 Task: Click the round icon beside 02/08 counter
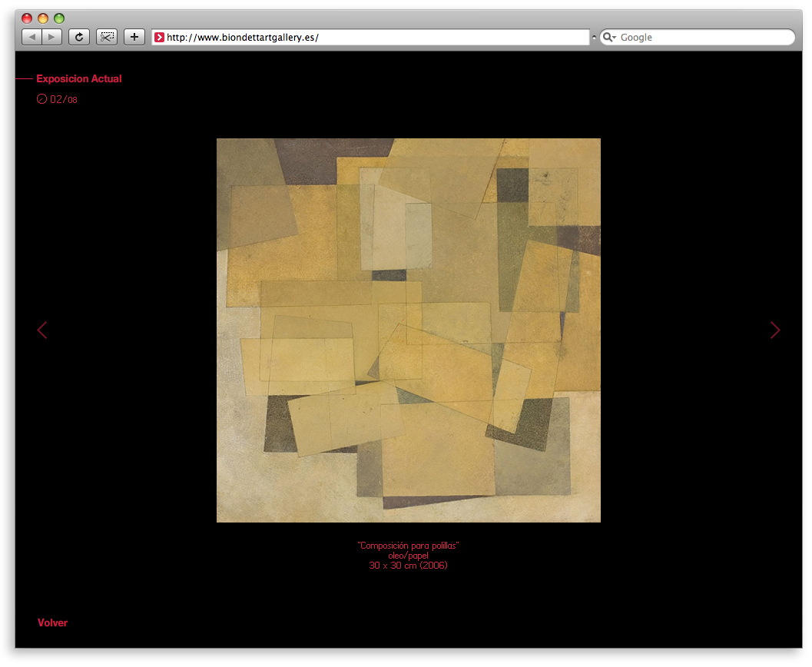click(41, 99)
